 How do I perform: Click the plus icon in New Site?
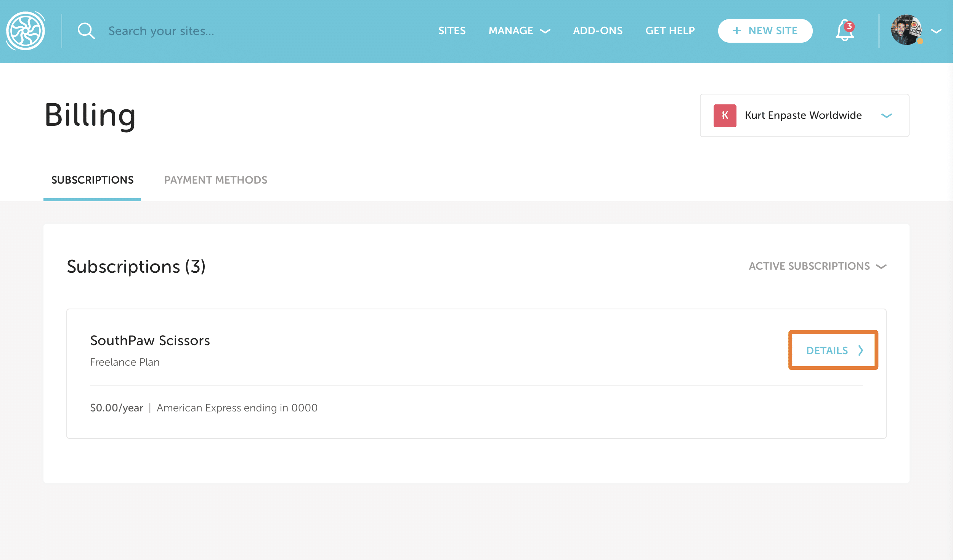click(x=736, y=31)
